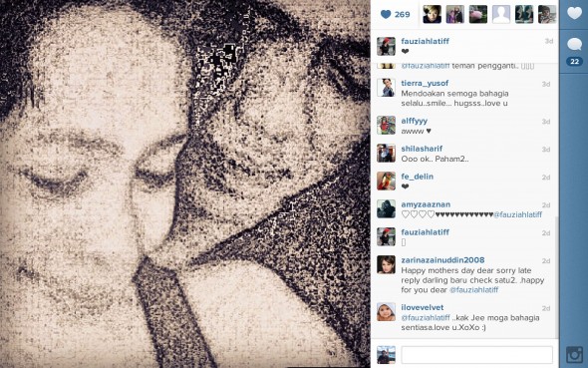Click the blue heart beside 269 likes
Image resolution: width=588 pixels, height=368 pixels.
tap(386, 14)
